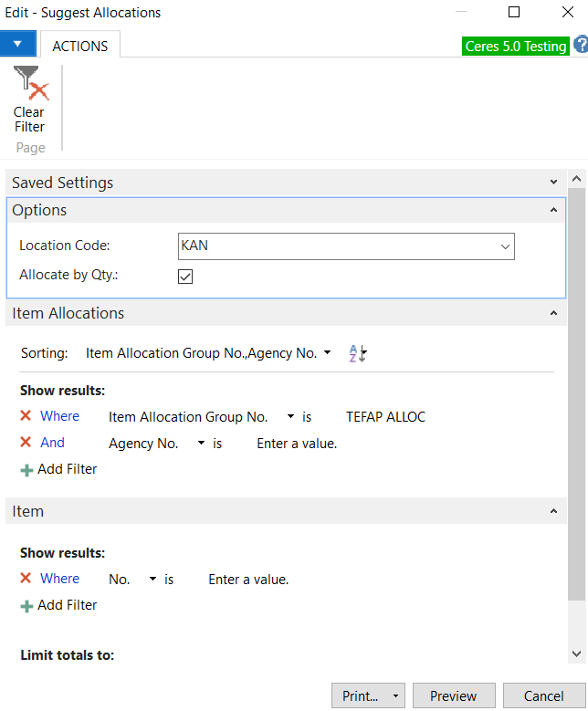588x711 pixels.
Task: Click the vertical scrollbar down arrow
Action: coord(576,653)
